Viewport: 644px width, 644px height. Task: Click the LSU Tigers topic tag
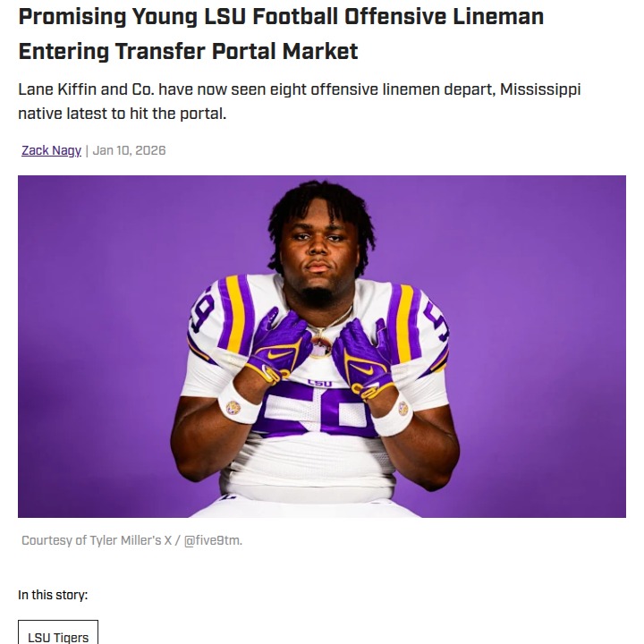pos(58,637)
